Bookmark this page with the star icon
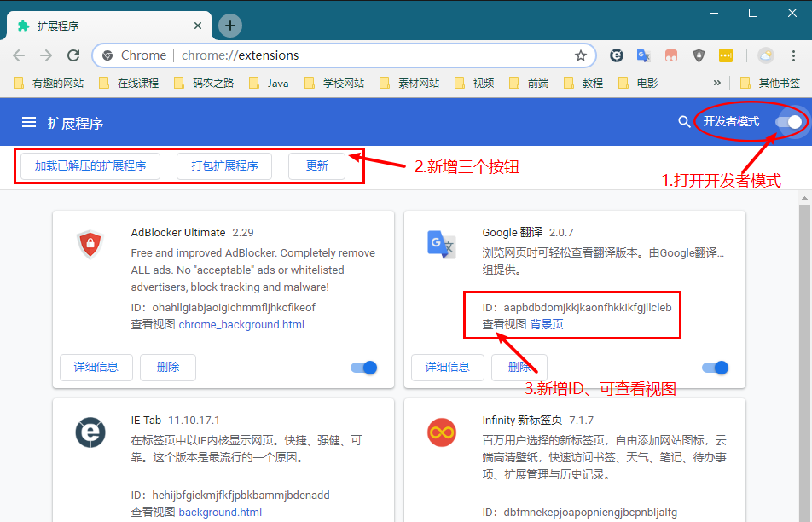 (x=581, y=55)
